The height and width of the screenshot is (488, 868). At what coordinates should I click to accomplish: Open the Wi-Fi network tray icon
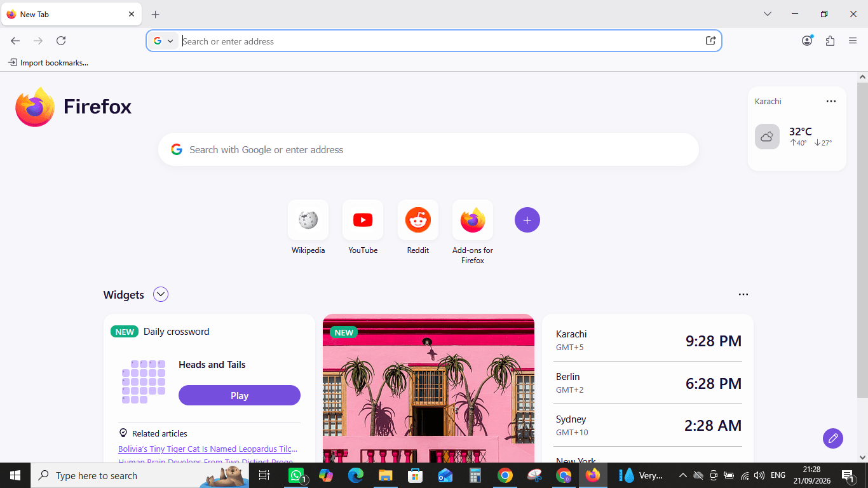point(745,475)
